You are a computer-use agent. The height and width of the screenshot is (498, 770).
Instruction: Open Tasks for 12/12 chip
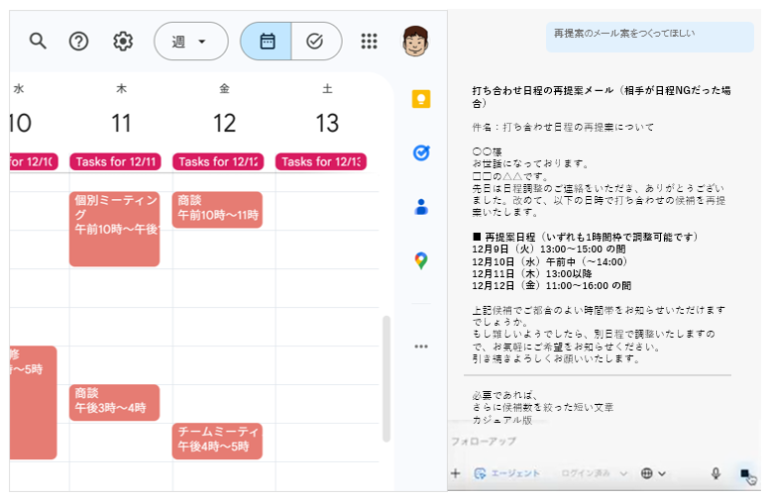(x=218, y=162)
